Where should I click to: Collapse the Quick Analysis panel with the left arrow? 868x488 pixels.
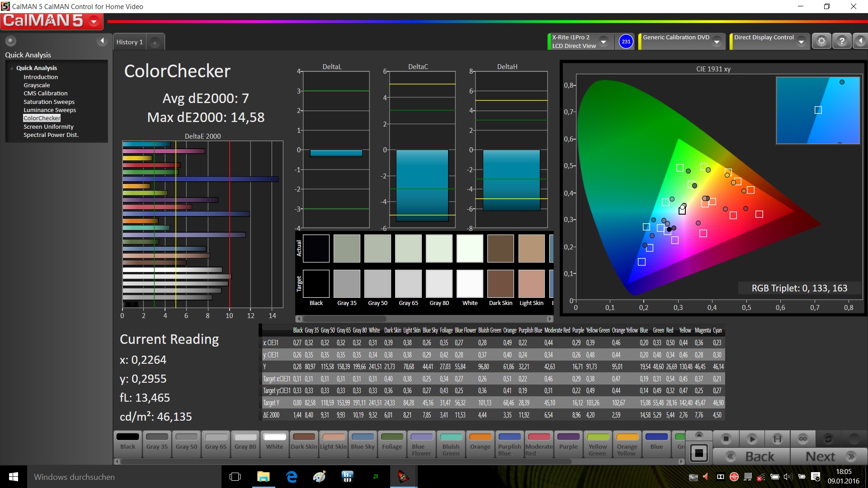[x=102, y=41]
